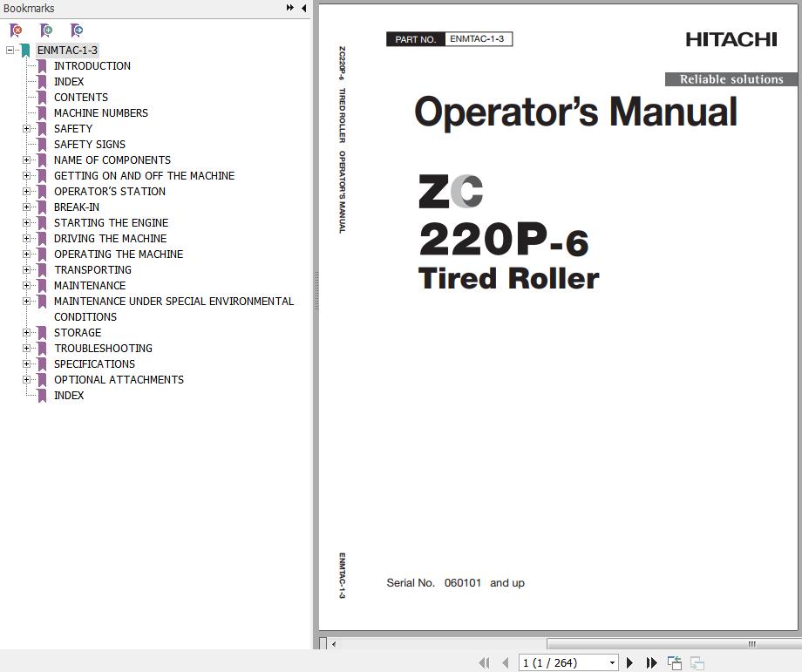This screenshot has width=802, height=672.
Task: Jump to last page button
Action: click(651, 662)
